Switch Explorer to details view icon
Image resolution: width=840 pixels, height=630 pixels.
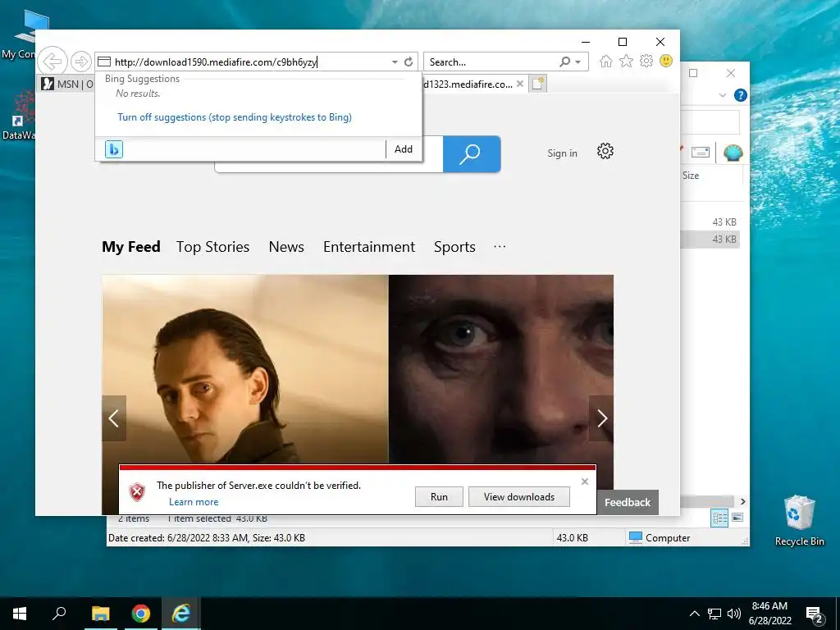coord(719,518)
